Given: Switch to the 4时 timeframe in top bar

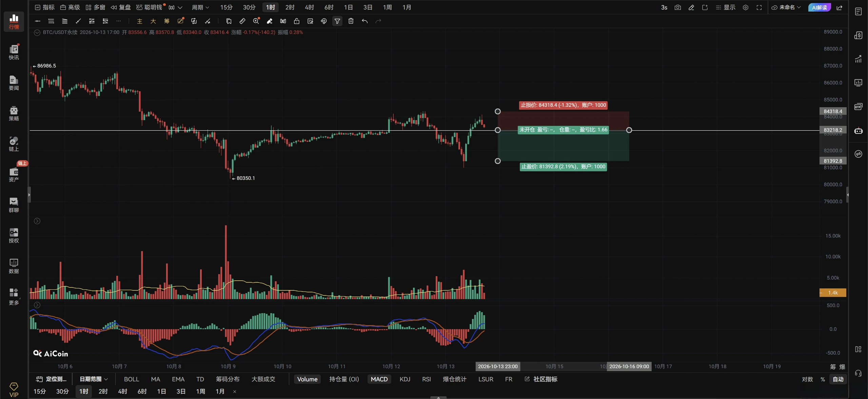Looking at the screenshot, I should pyautogui.click(x=309, y=7).
